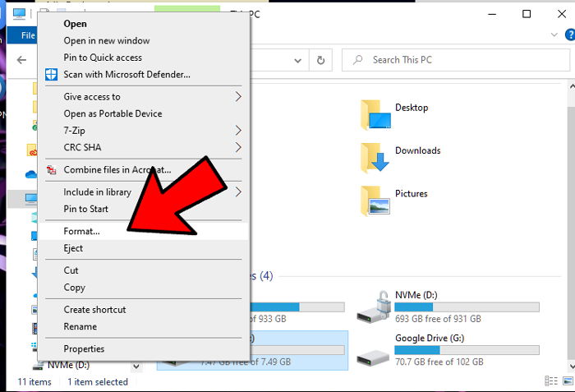The width and height of the screenshot is (575, 392).
Task: Click the search magnifier icon
Action: point(357,60)
